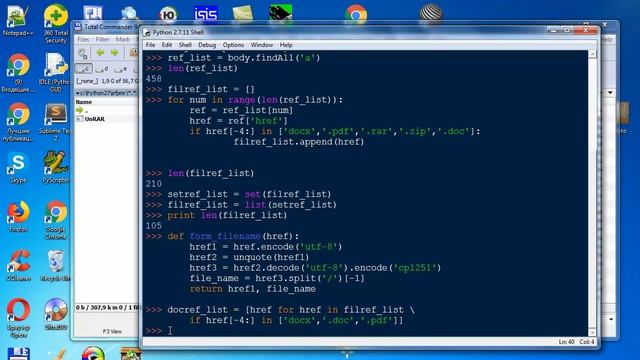Click Total Commander green forward arrow
The image size is (640, 360).
tap(114, 52)
